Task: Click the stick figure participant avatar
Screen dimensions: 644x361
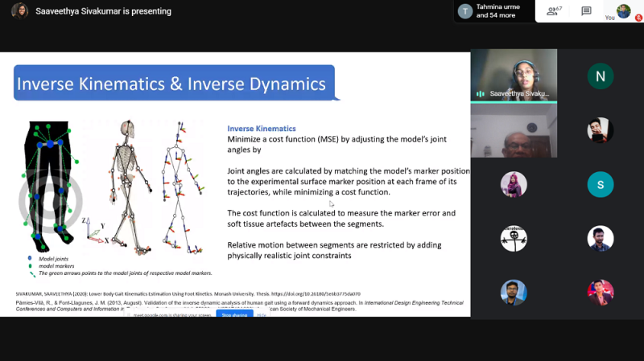Action: (x=514, y=238)
